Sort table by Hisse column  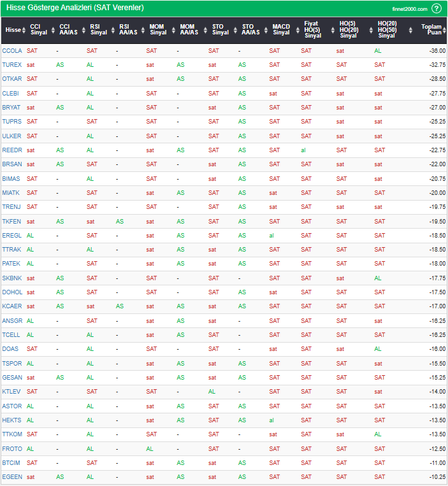13,30
